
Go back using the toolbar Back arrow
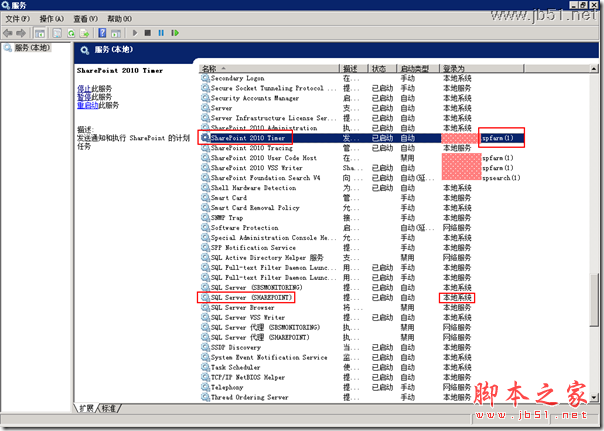click(7, 33)
